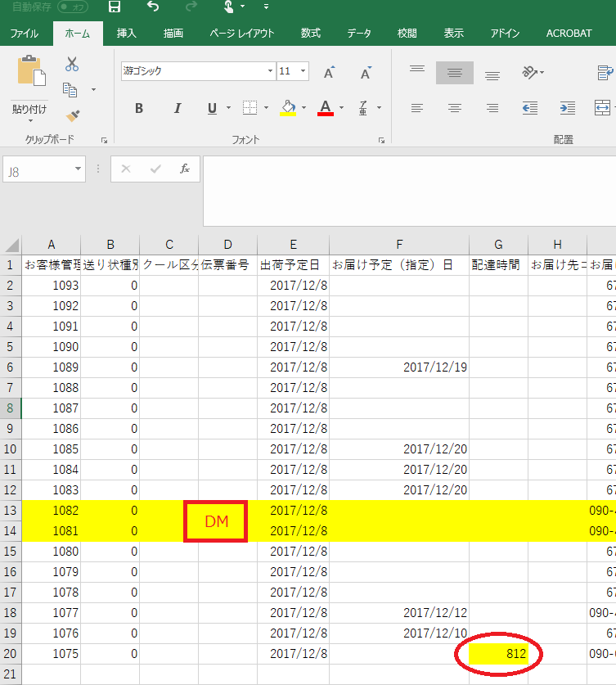Viewport: 616px width, 685px height.
Task: Select column E header
Action: coord(293,245)
